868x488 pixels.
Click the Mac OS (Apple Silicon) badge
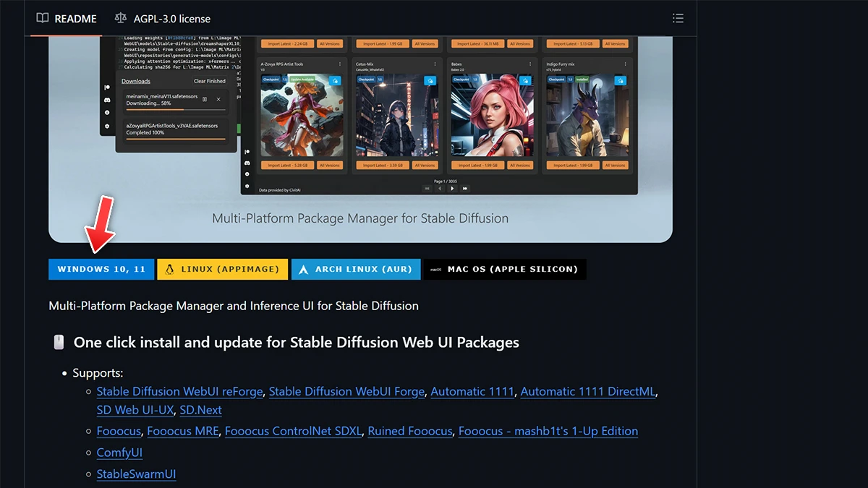pyautogui.click(x=505, y=269)
